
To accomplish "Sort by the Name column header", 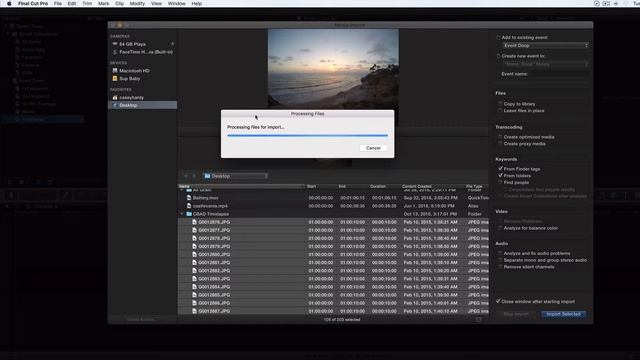I will point(241,186).
